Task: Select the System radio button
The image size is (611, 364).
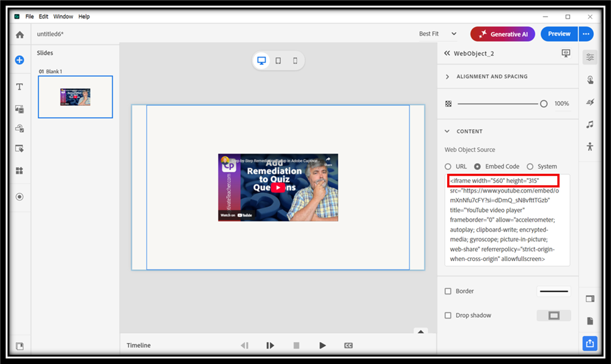Action: coord(530,166)
